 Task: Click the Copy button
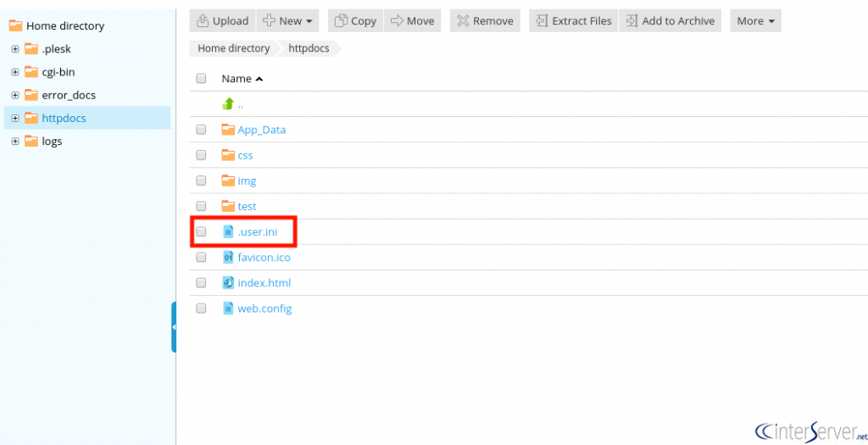click(x=355, y=21)
